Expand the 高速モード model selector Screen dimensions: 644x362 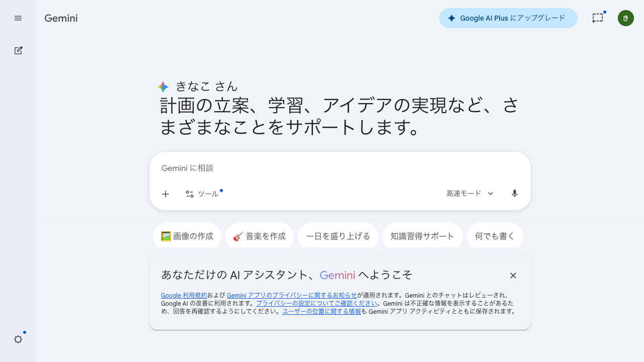(x=469, y=194)
